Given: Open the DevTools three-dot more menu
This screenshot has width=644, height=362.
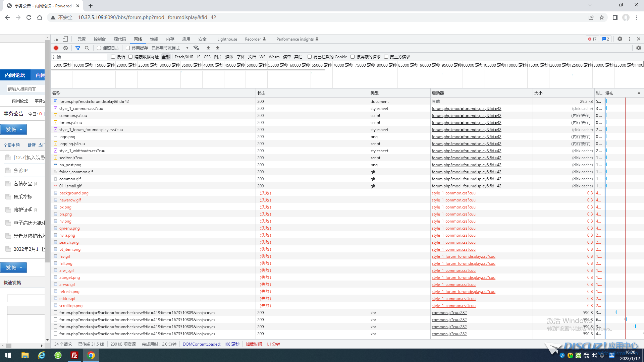Looking at the screenshot, I should tap(629, 39).
